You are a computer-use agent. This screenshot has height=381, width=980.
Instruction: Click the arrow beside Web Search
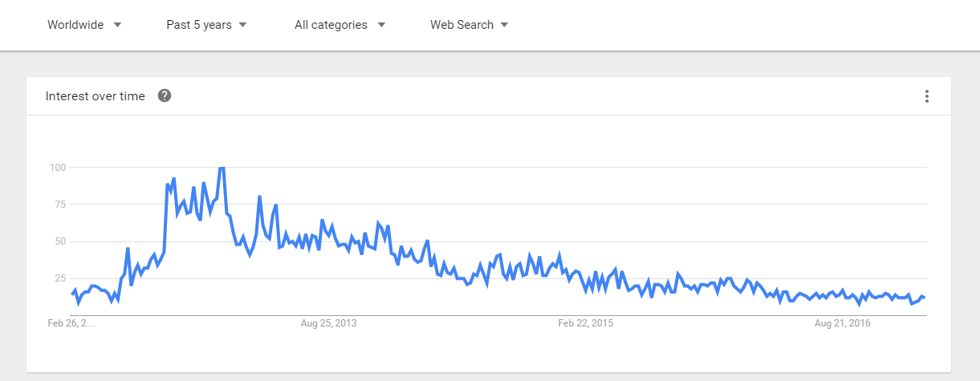(x=504, y=25)
